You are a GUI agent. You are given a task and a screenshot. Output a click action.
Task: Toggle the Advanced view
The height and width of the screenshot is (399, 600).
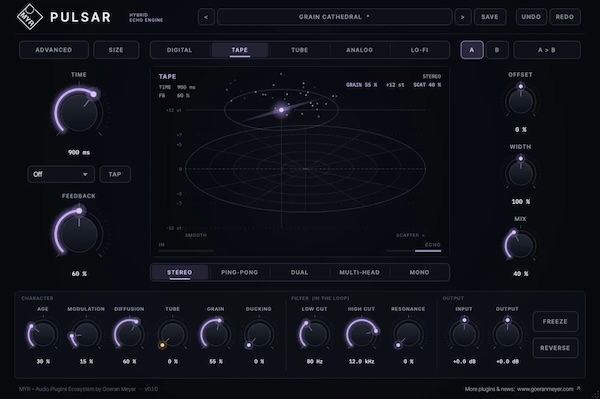pyautogui.click(x=54, y=50)
